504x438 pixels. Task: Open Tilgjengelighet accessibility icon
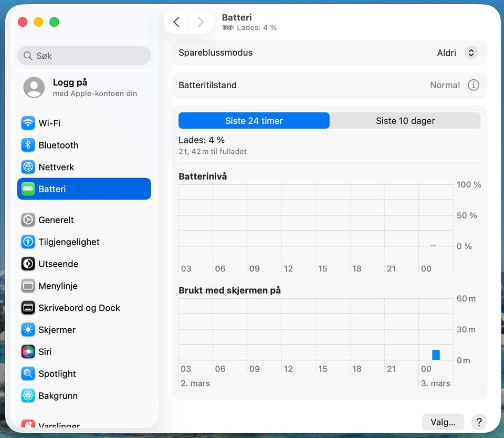[28, 242]
